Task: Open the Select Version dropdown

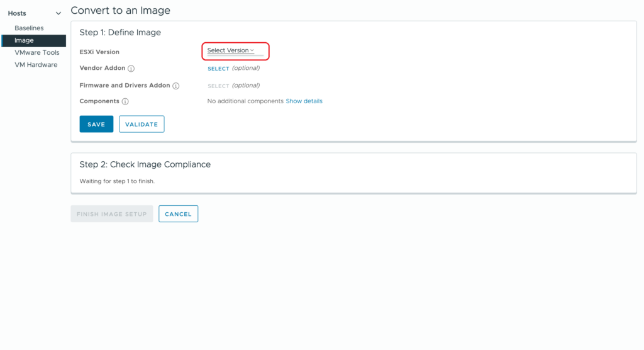Action: pos(230,50)
